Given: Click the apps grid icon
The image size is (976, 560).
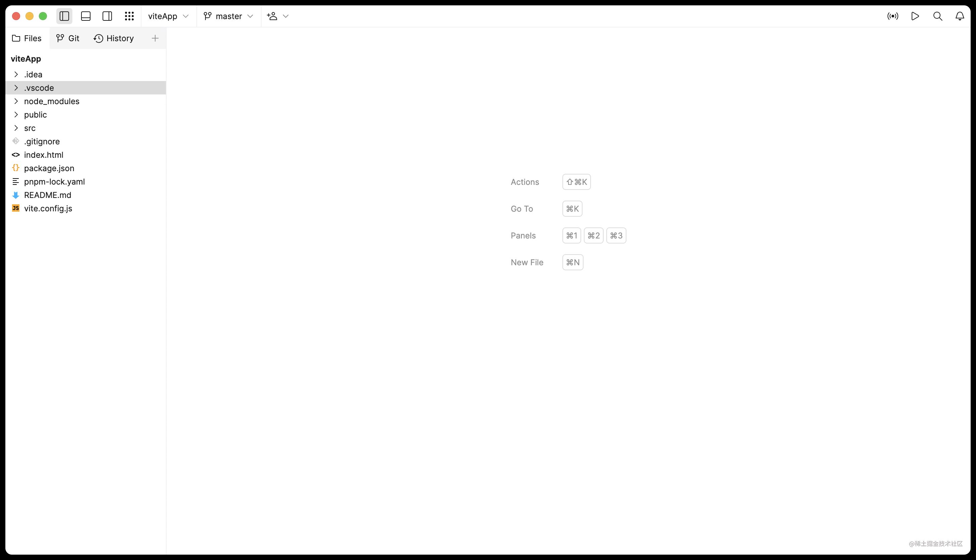Looking at the screenshot, I should [129, 16].
